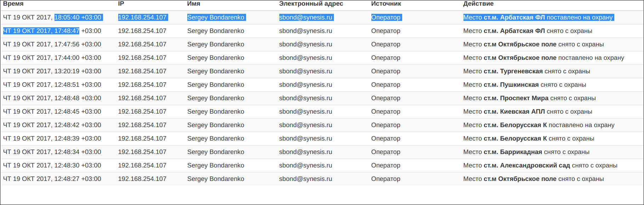Select the row timestamped 17:47:56

[322, 44]
